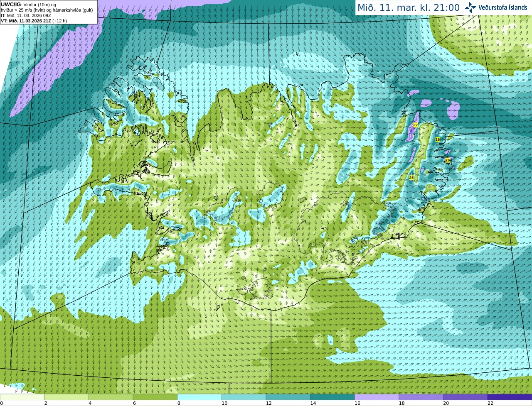Image resolution: width=532 pixels, height=406 pixels.
Task: Pick the 10–12 m/s light teal legend swatch
Action: 244,397
